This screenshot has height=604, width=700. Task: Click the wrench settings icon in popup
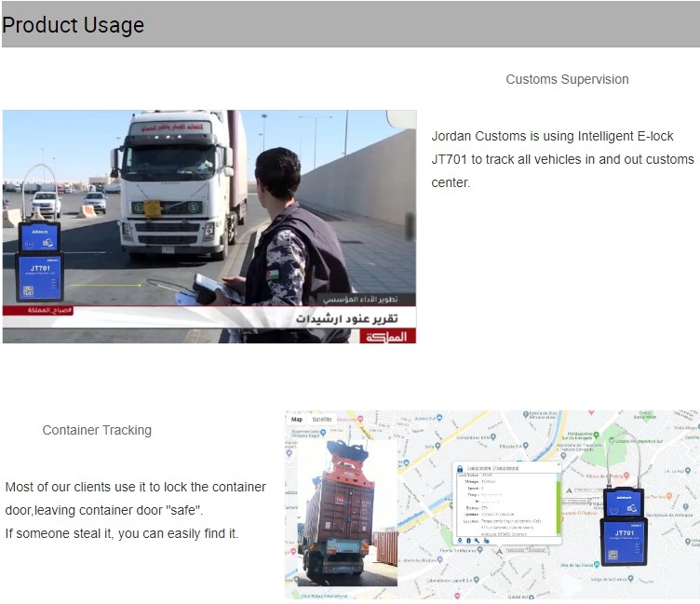(x=477, y=541)
